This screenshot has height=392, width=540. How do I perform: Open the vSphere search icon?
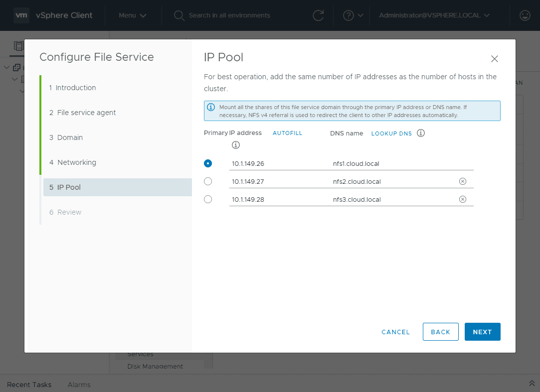pos(179,15)
